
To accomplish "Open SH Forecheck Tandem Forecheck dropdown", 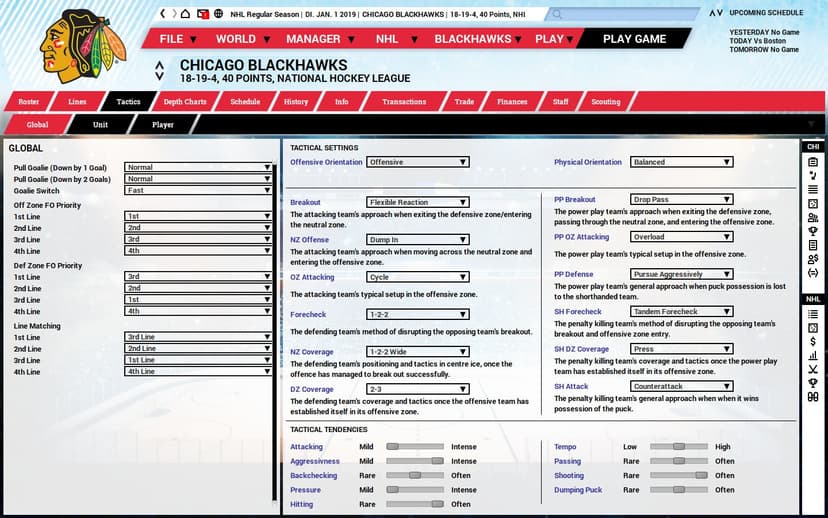I will (x=682, y=312).
